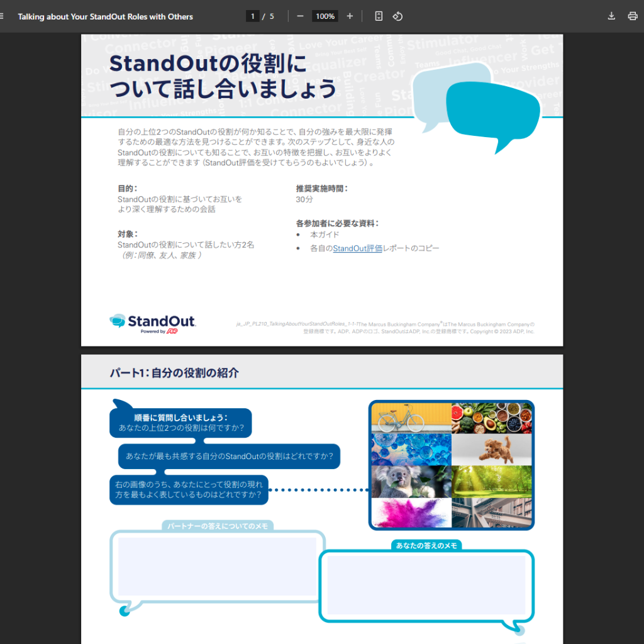Click the heading line 'ついて話し合いましょう'
Image resolution: width=644 pixels, height=644 pixels.
coord(223,89)
